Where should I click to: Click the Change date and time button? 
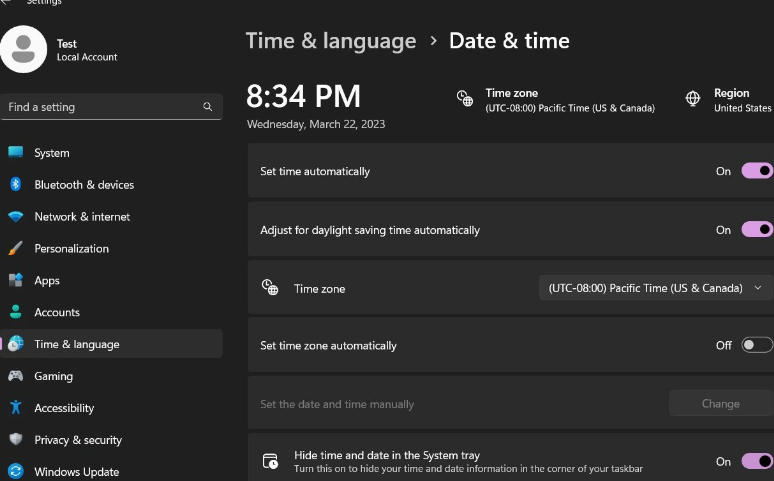click(x=720, y=404)
